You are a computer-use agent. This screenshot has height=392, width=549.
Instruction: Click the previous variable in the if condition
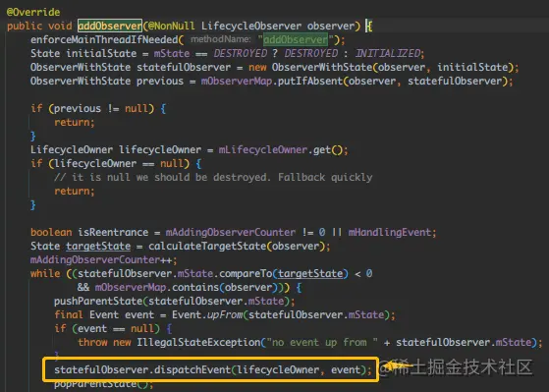78,109
